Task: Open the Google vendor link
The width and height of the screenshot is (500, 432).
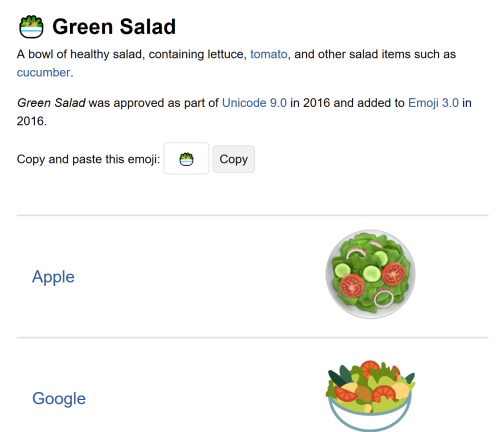Action: (59, 398)
